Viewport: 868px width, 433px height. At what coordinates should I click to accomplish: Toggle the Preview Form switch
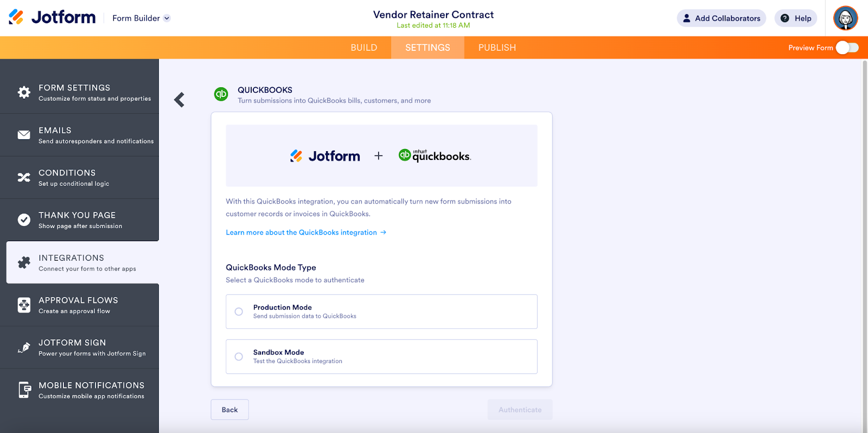[x=847, y=48]
